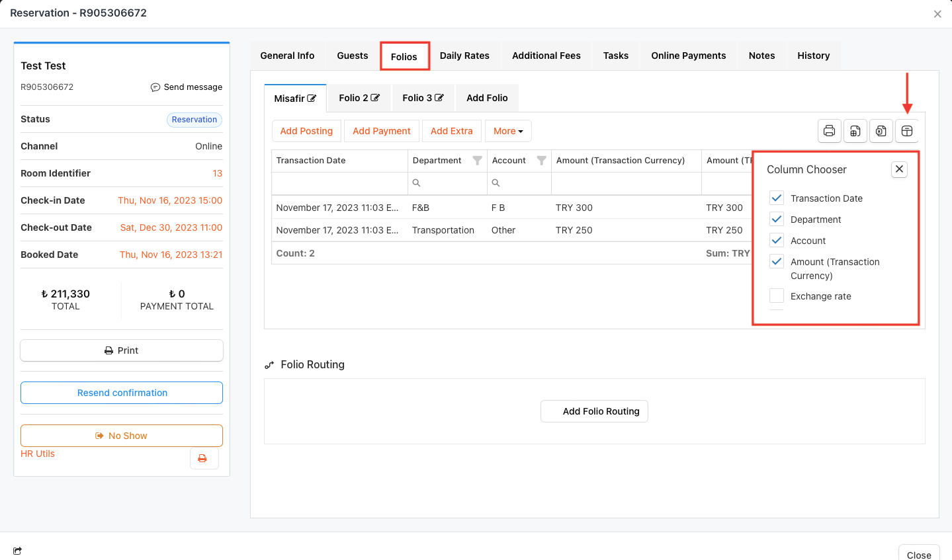Click the Send message link
The width and height of the screenshot is (952, 560).
(187, 87)
